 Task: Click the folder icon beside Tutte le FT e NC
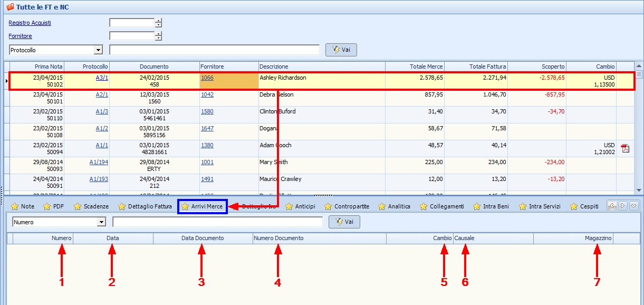point(9,7)
